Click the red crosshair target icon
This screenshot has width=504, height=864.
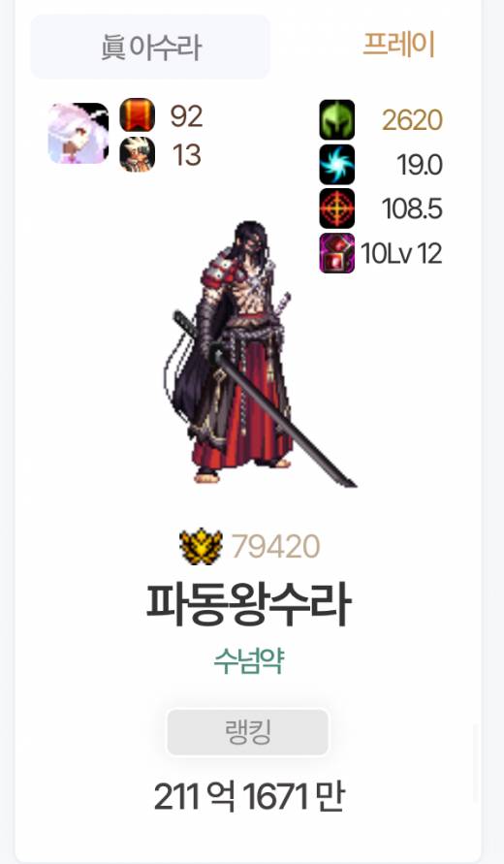337,208
